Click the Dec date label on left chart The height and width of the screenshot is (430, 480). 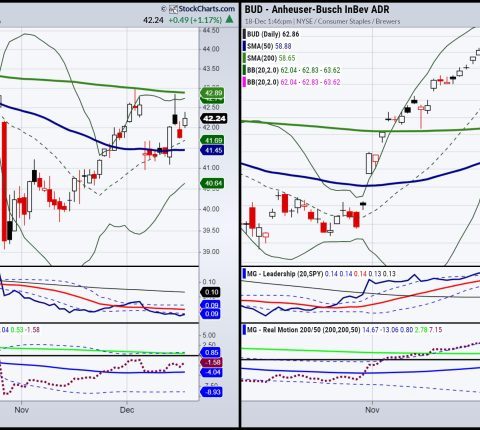pyautogui.click(x=127, y=410)
